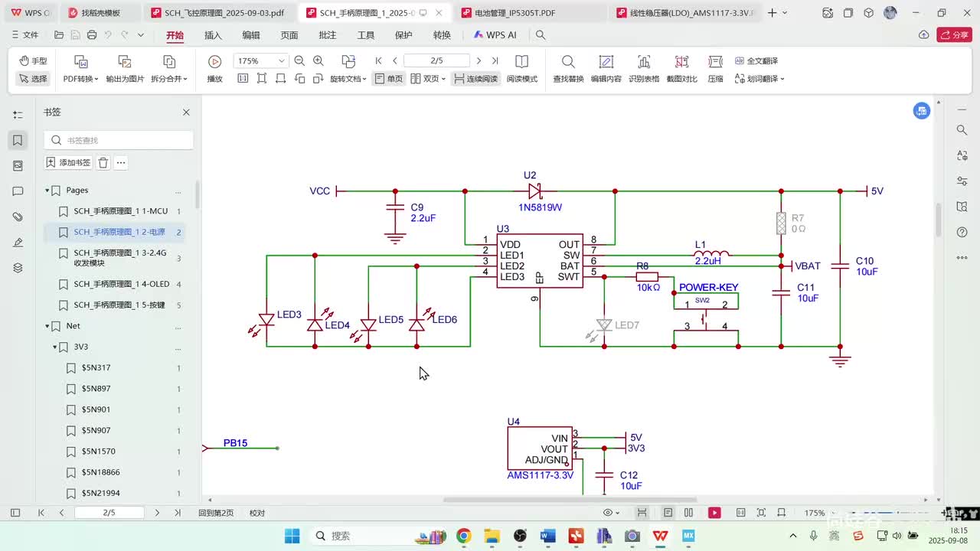The height and width of the screenshot is (551, 980).
Task: Open the search icon beside WPS AI
Action: tap(541, 35)
